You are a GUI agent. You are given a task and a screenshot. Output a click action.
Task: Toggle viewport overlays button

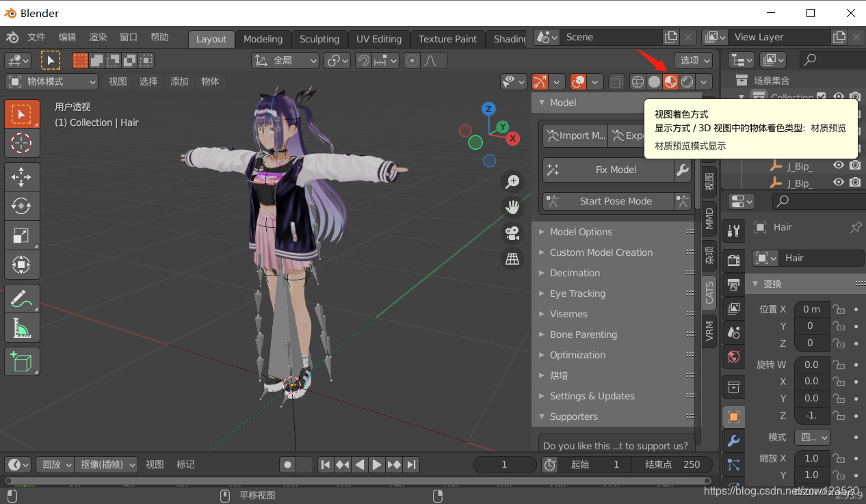point(578,82)
